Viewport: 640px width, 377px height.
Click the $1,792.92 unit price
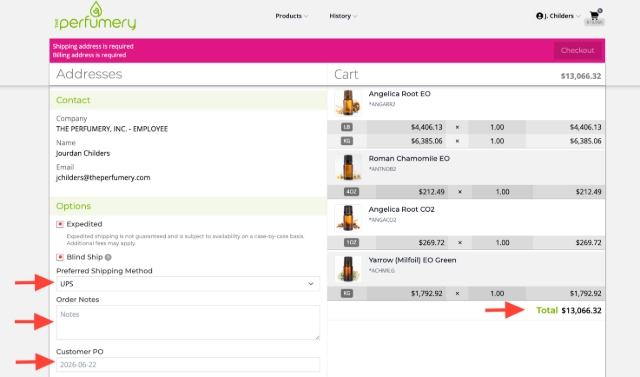pos(426,293)
